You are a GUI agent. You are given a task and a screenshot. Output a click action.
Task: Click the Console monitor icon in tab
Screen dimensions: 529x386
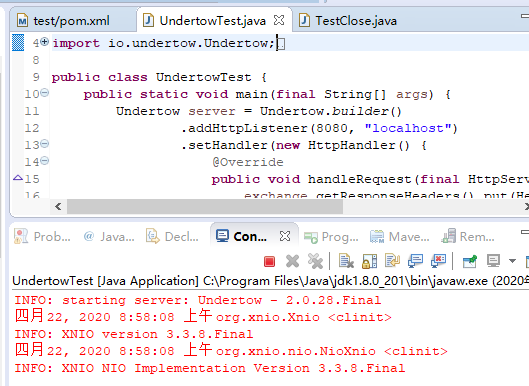tap(222, 236)
